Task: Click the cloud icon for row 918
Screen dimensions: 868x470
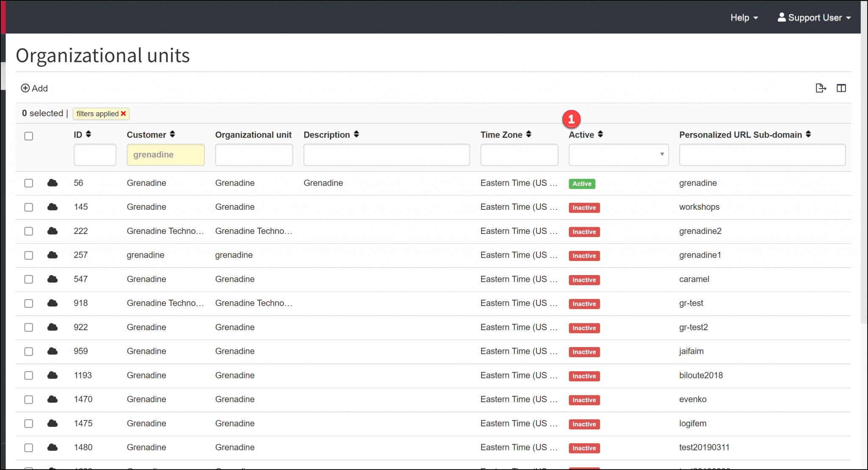Action: coord(52,303)
